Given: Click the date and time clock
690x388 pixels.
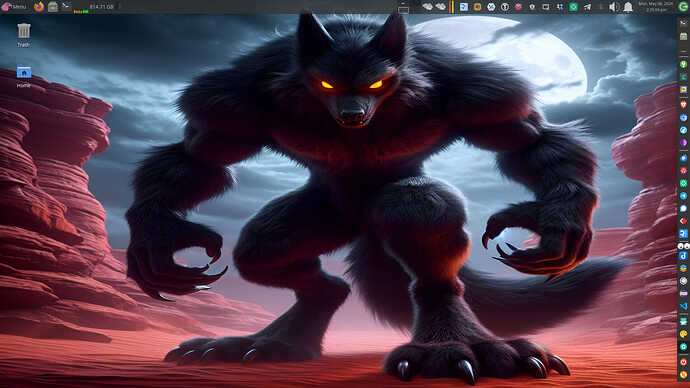Looking at the screenshot, I should [x=656, y=6].
